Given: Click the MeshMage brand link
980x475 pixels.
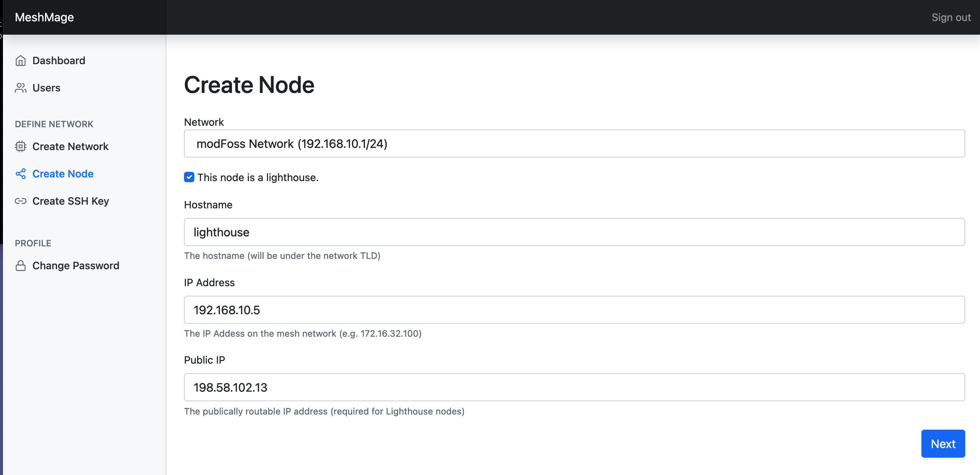Looking at the screenshot, I should 45,17.
